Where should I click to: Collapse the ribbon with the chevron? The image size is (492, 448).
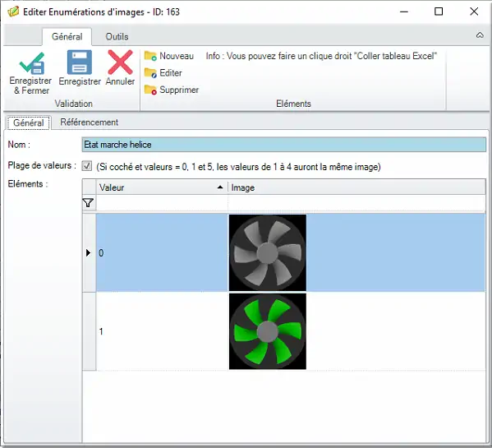click(480, 35)
